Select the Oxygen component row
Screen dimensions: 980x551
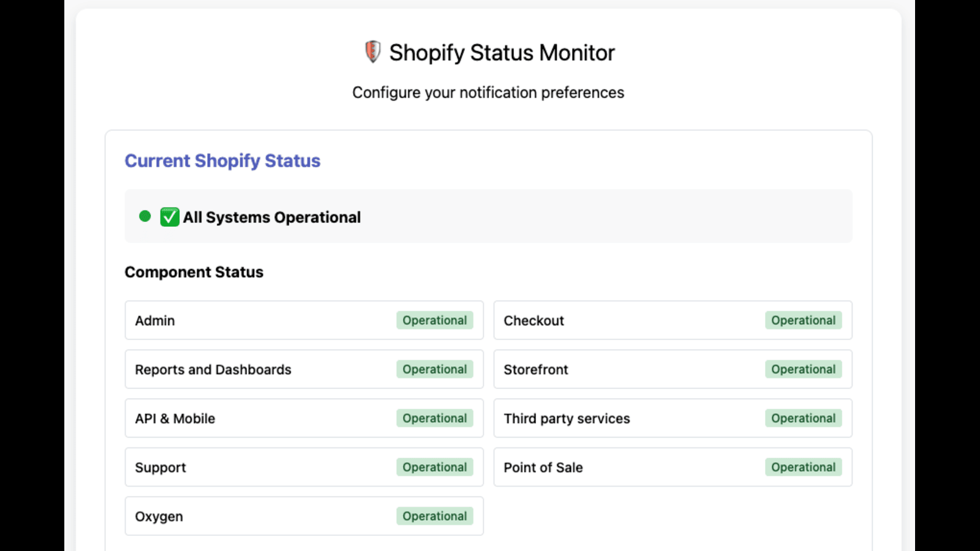pos(304,516)
